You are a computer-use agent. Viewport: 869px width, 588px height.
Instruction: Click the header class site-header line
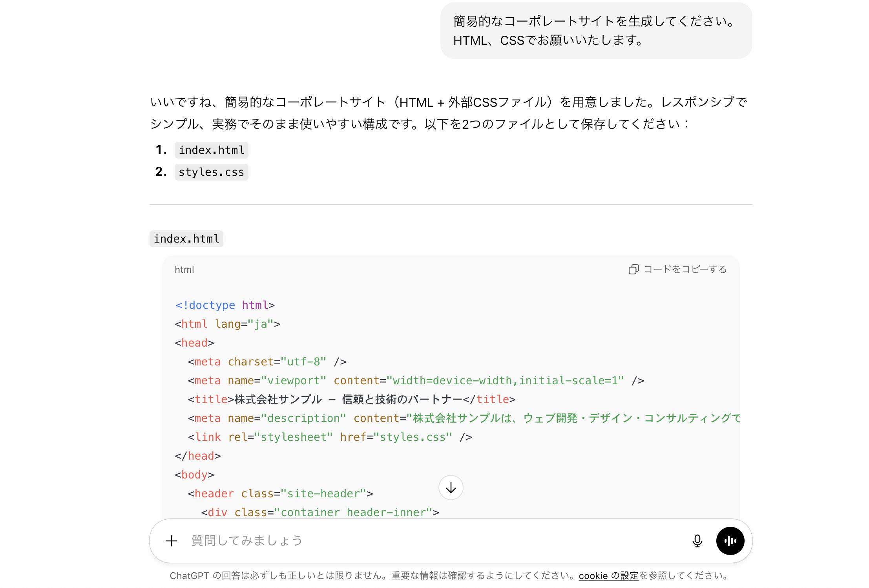pyautogui.click(x=280, y=493)
